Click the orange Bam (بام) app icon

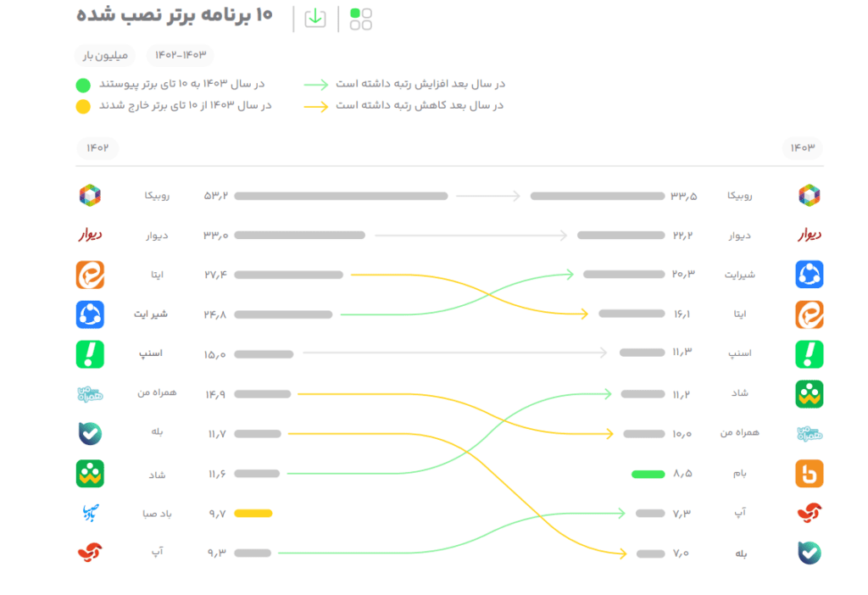coord(810,473)
